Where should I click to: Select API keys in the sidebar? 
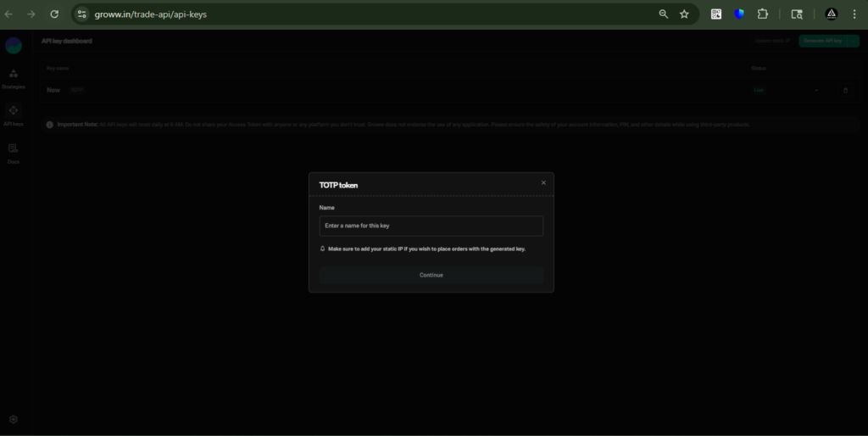(x=14, y=115)
